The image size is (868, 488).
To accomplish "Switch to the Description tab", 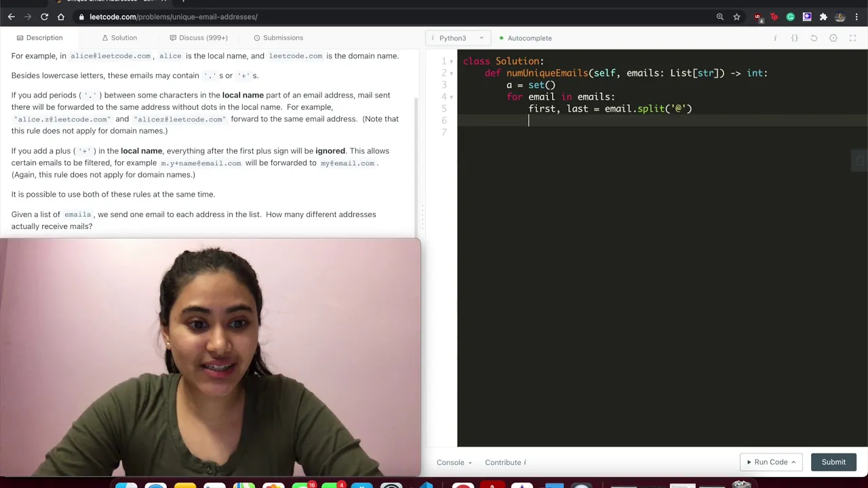I will coord(39,38).
